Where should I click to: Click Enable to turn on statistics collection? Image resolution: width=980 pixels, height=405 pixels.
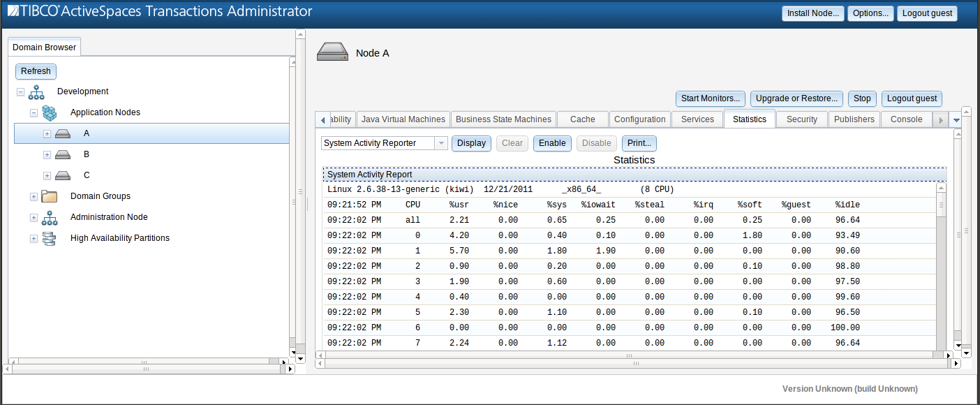pyautogui.click(x=552, y=142)
